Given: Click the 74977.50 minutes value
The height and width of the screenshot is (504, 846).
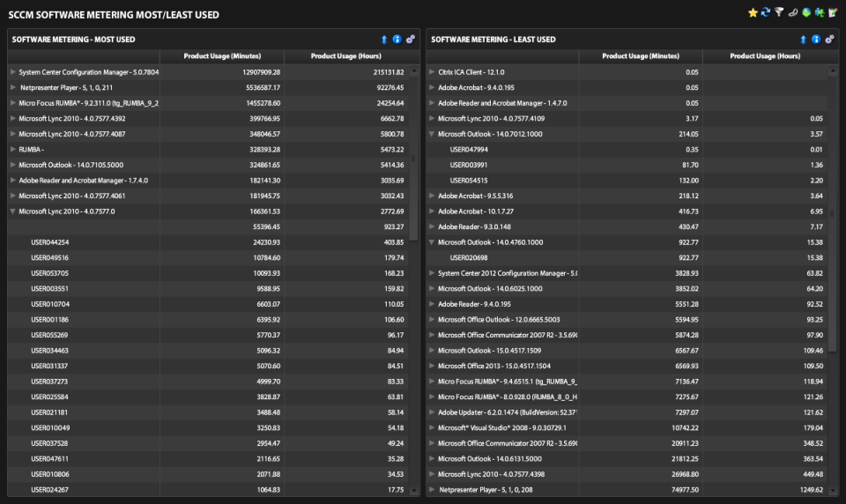Looking at the screenshot, I should [x=685, y=490].
